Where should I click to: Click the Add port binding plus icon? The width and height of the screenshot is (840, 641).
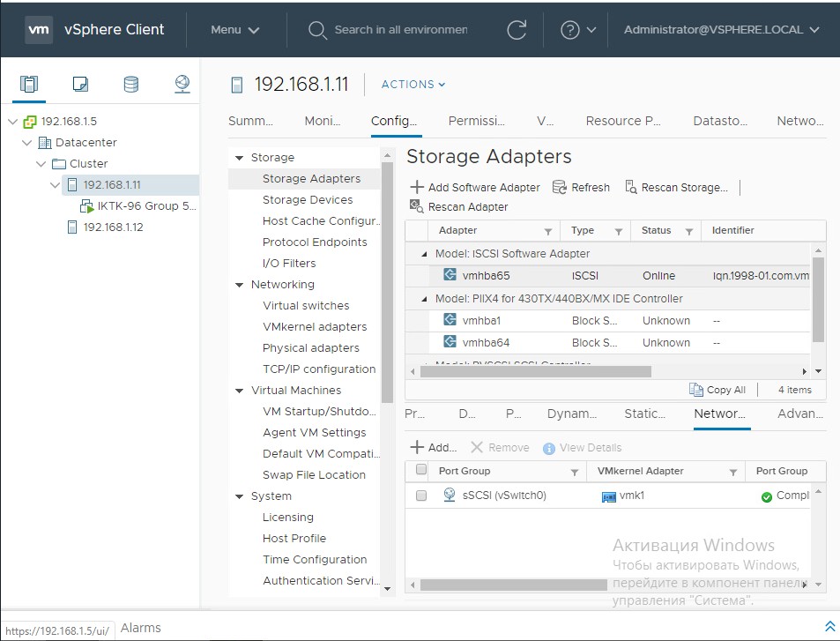coord(417,447)
